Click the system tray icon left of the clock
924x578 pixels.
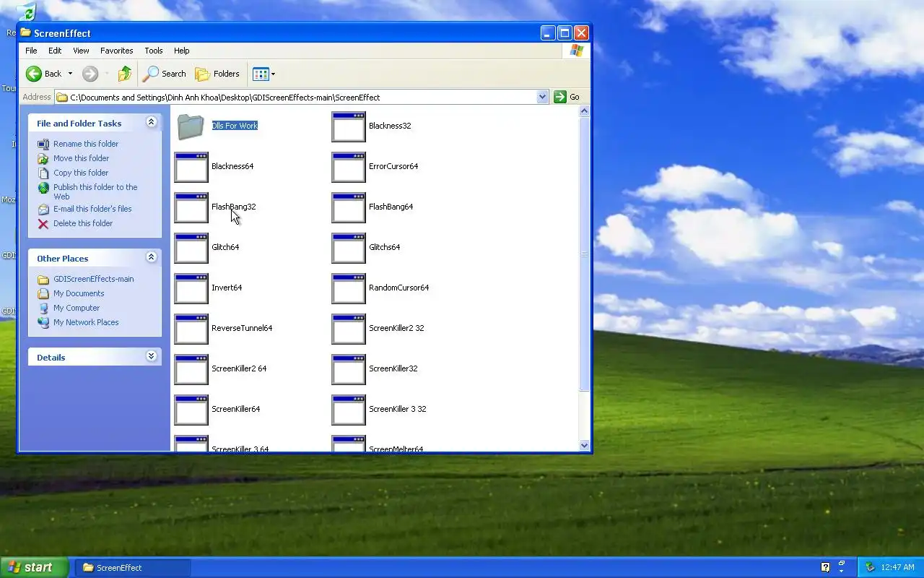click(870, 567)
